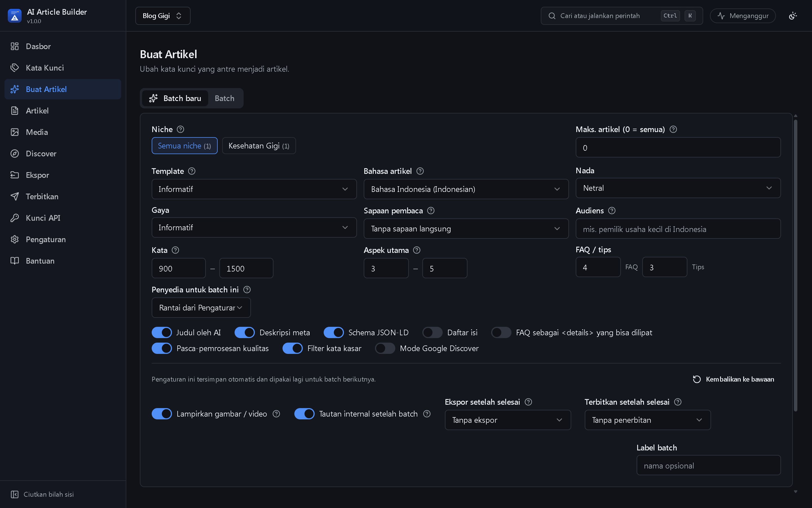Screen dimensions: 812x508
Task: Toggle the Filter kata kasar switch
Action: click(293, 348)
